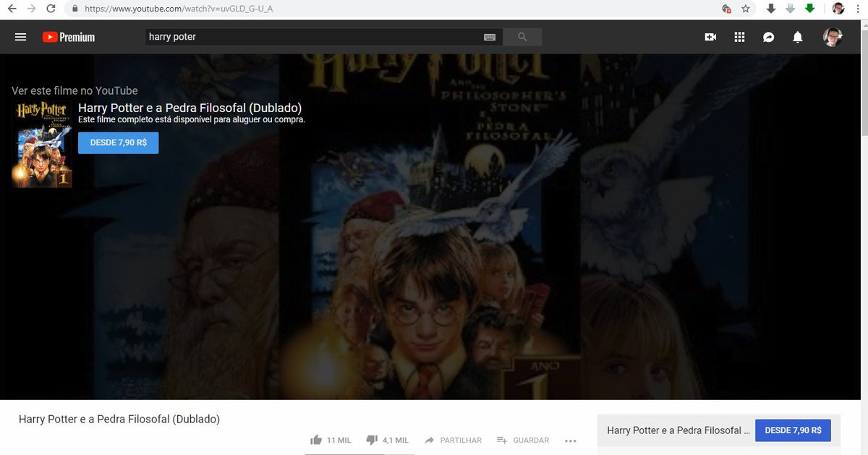
Task: Click the PARTILHAR share button
Action: (453, 440)
